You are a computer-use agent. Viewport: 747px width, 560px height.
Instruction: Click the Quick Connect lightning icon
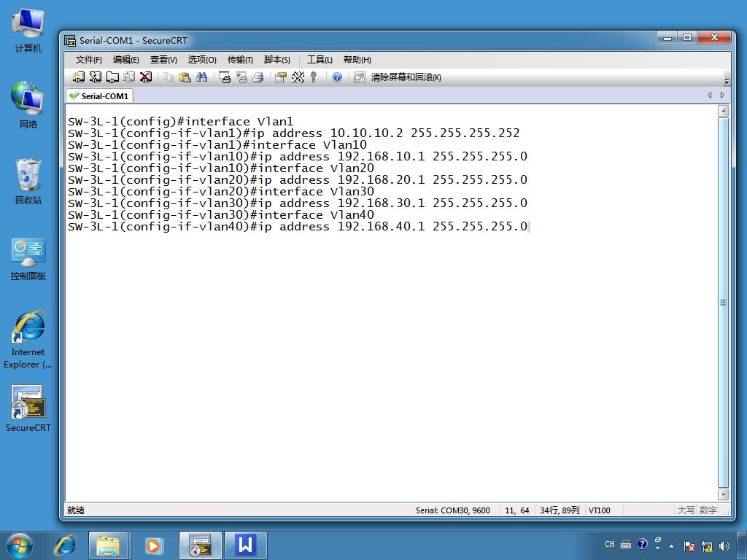pyautogui.click(x=96, y=77)
